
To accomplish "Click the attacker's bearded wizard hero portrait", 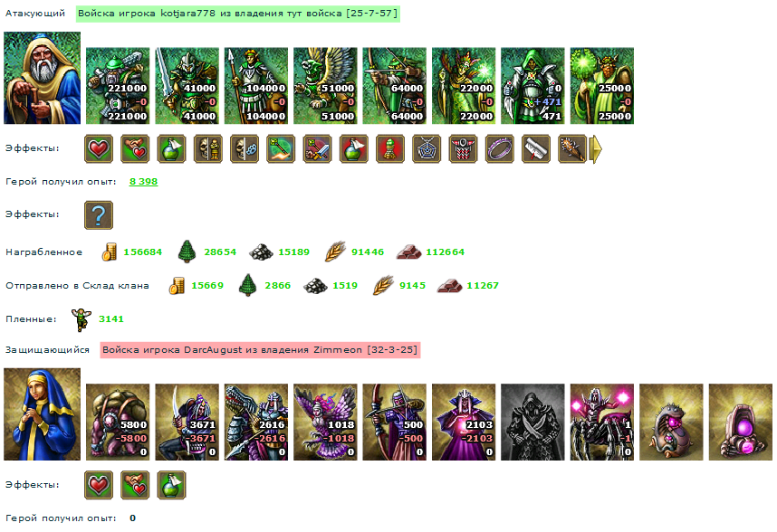I will tap(43, 78).
